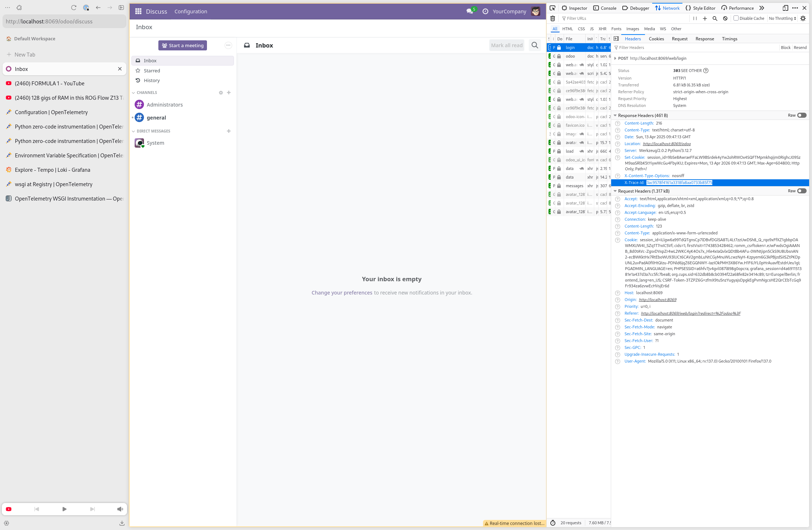Open the Console devtools tab
Screen dimensions: 812x530
605,8
